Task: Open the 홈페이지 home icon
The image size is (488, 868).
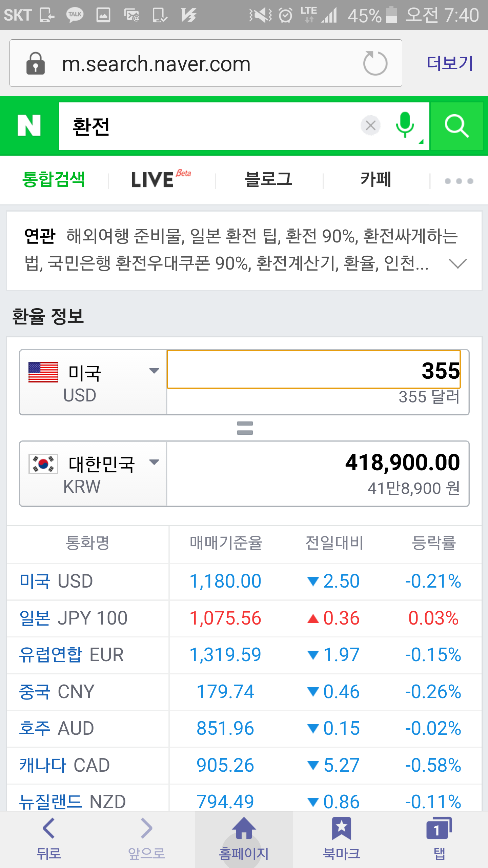Action: click(244, 837)
